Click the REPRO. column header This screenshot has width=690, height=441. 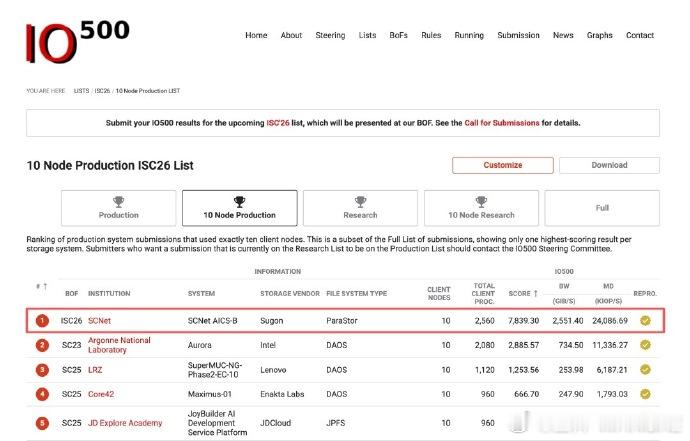tap(645, 294)
